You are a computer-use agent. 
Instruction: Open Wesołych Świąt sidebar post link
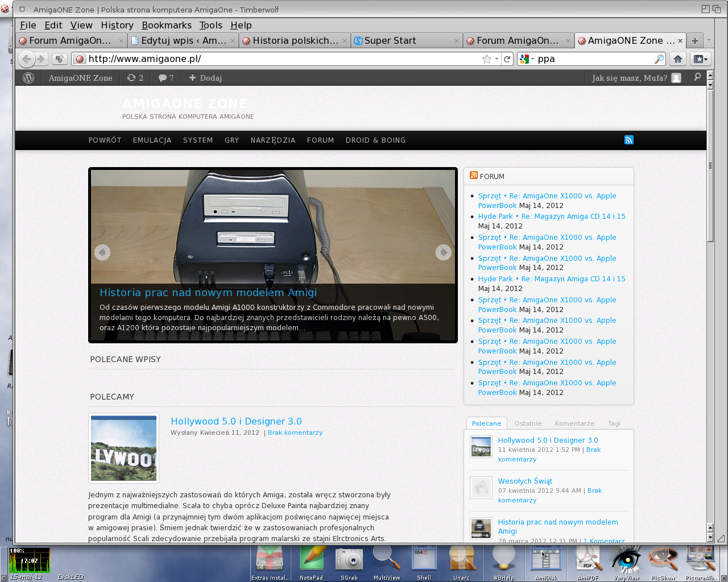(525, 481)
